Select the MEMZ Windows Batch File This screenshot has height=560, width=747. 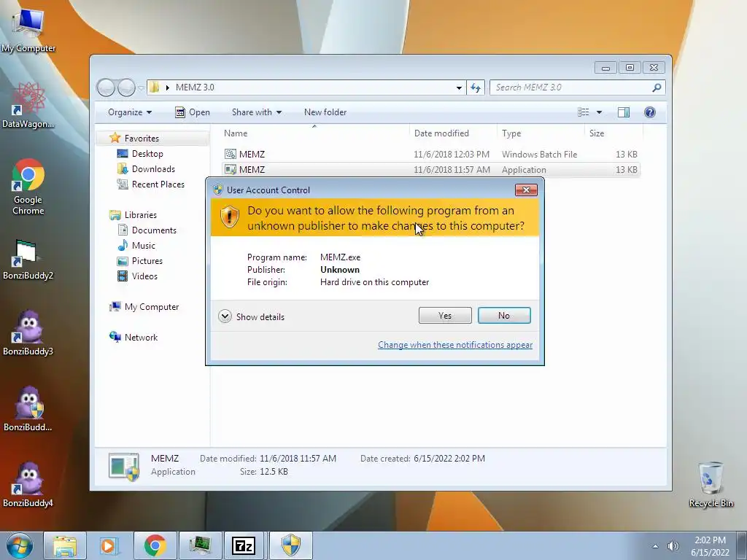430,155
